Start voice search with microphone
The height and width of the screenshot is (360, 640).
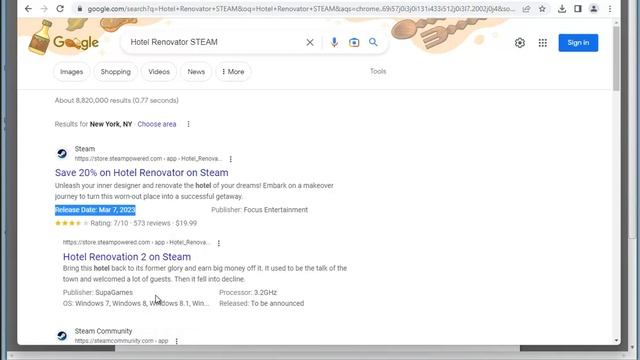(x=334, y=42)
